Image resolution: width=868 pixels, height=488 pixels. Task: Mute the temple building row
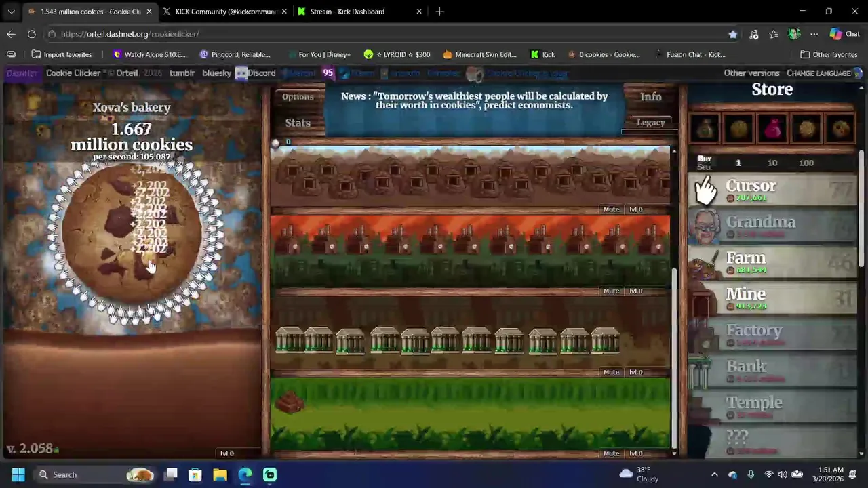click(612, 453)
